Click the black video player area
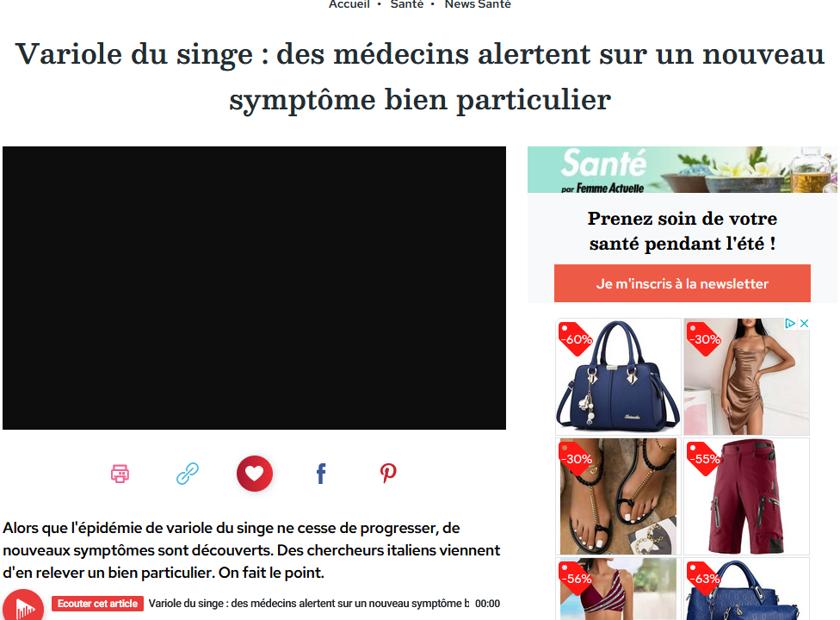The image size is (840, 620). (x=255, y=288)
